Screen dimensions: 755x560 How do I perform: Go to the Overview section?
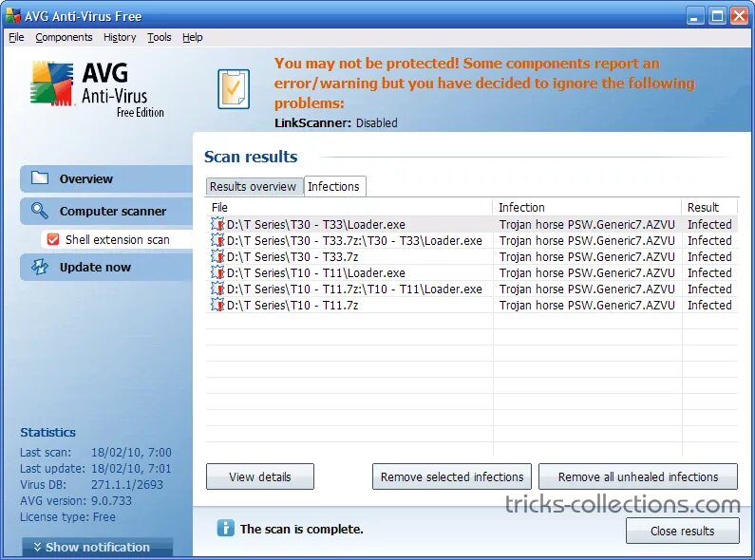point(106,178)
